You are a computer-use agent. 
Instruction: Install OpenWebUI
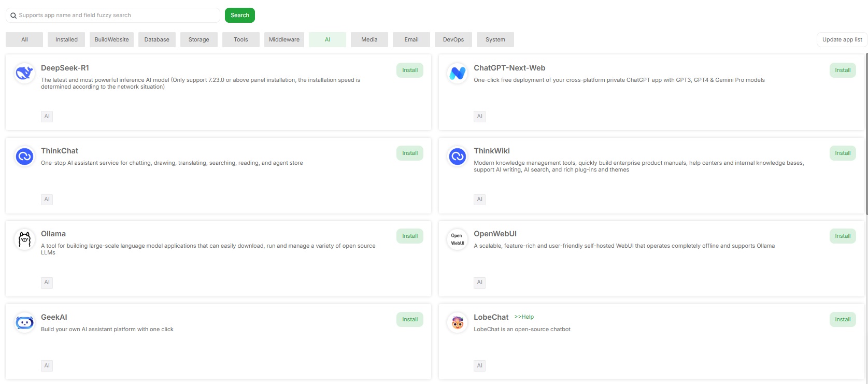[843, 236]
